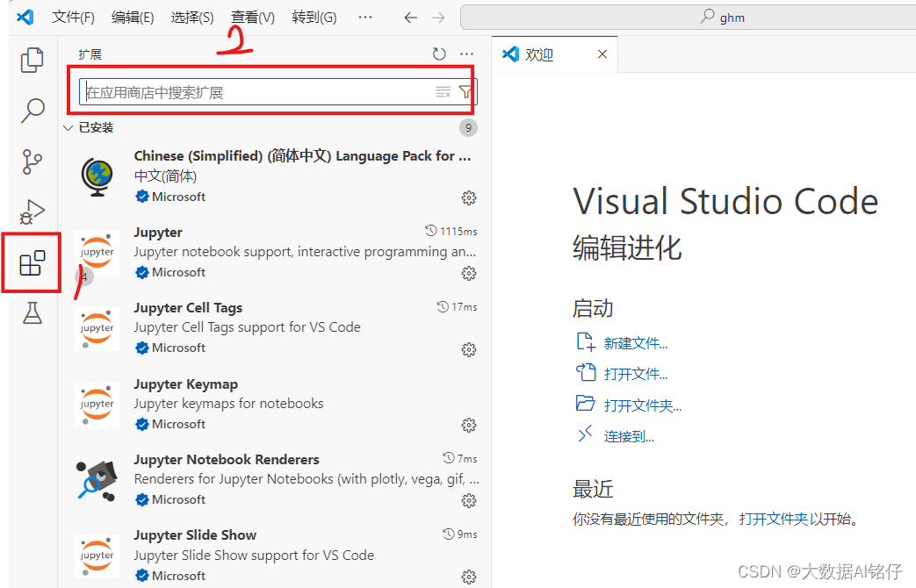Click the Jupyter Notebook Renderers icon
The width and height of the screenshot is (916, 588).
[x=97, y=481]
